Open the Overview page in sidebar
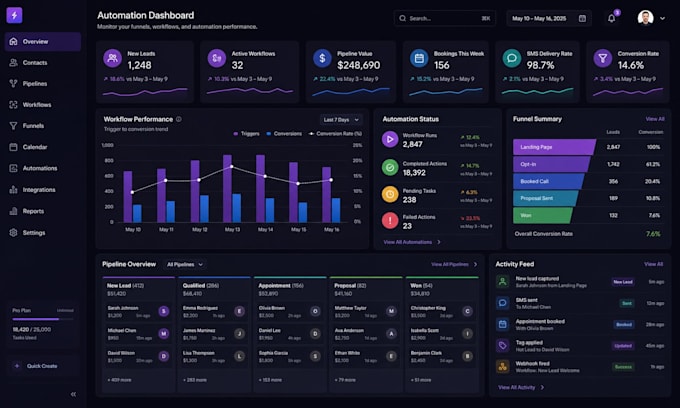This screenshot has height=408, width=680. (42, 42)
